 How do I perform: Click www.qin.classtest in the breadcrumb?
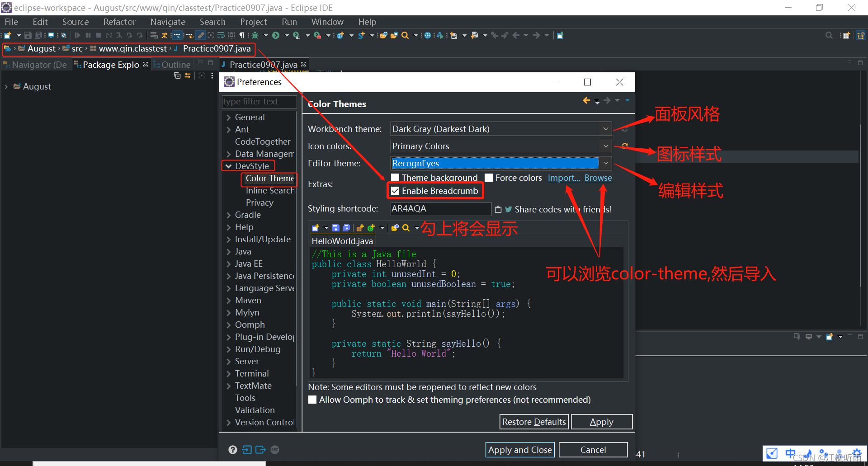(x=132, y=48)
